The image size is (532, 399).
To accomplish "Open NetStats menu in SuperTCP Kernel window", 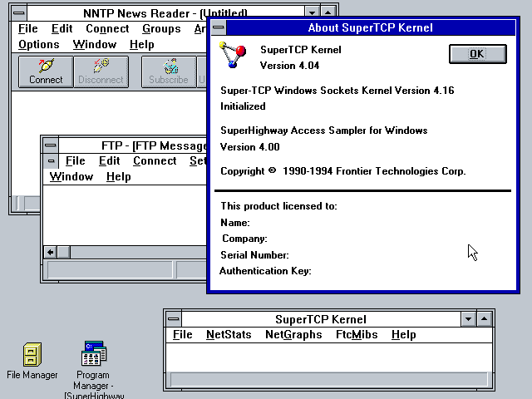I will (229, 334).
